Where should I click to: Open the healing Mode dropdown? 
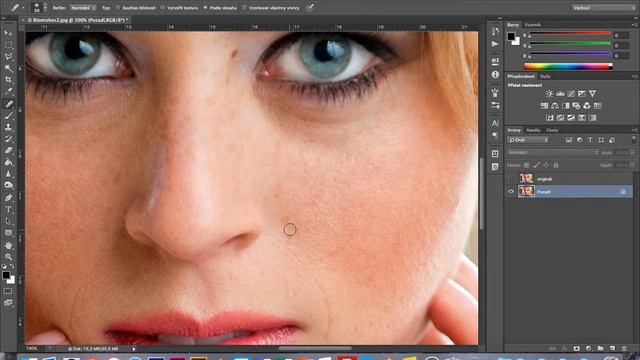(x=83, y=8)
